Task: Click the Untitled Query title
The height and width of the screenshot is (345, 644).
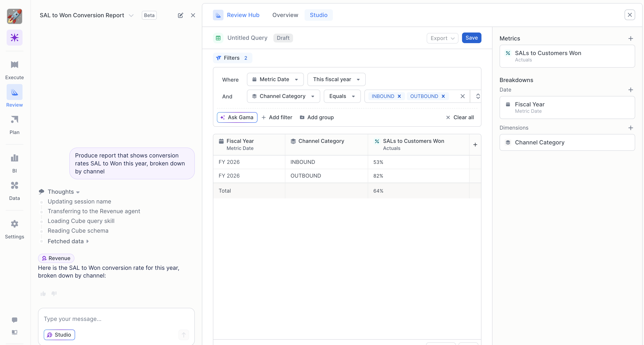Action: point(247,38)
